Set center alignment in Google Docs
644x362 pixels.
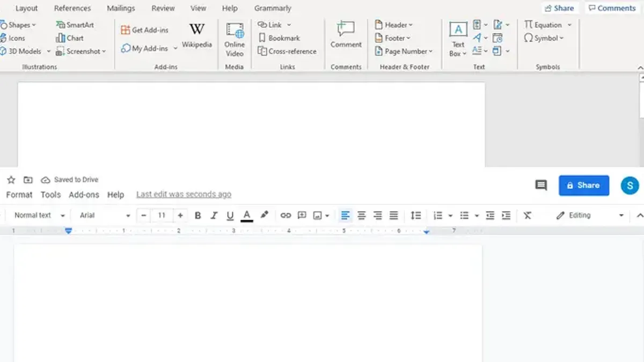tap(362, 216)
